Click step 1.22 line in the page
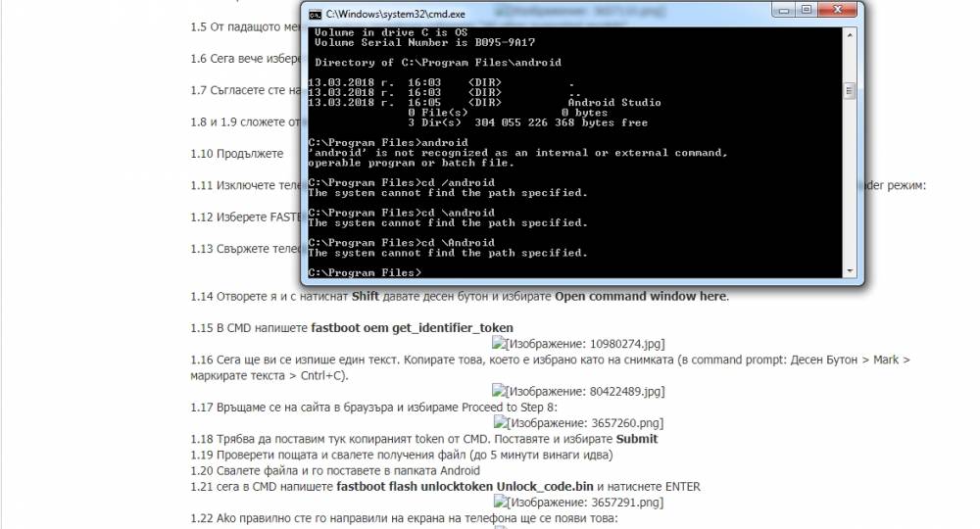The height and width of the screenshot is (529, 980). pos(404,518)
